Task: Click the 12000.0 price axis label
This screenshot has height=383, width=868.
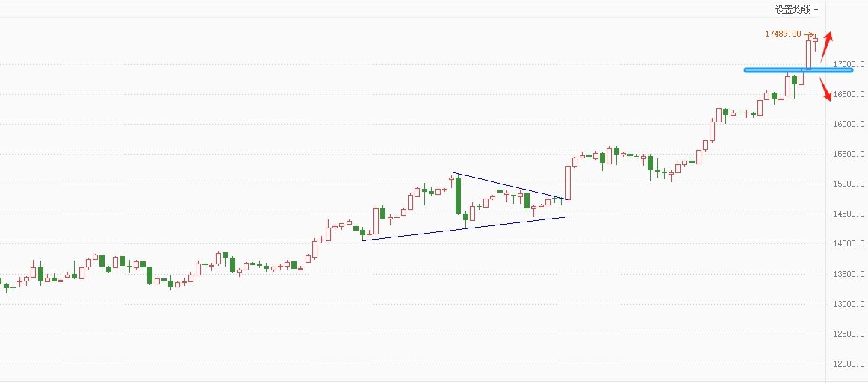Action: pyautogui.click(x=851, y=364)
